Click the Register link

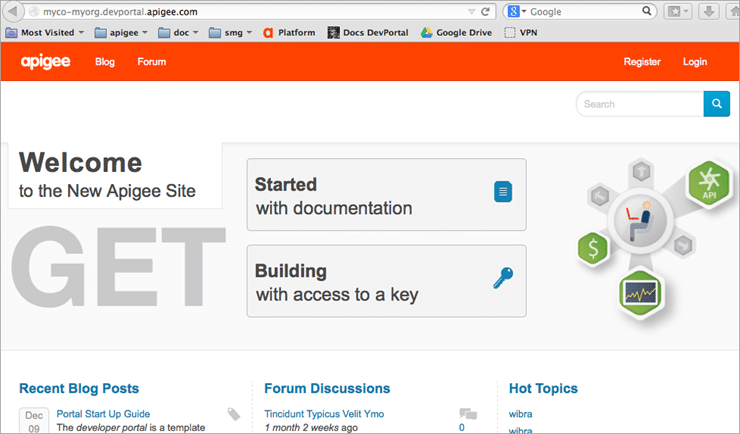[x=642, y=62]
